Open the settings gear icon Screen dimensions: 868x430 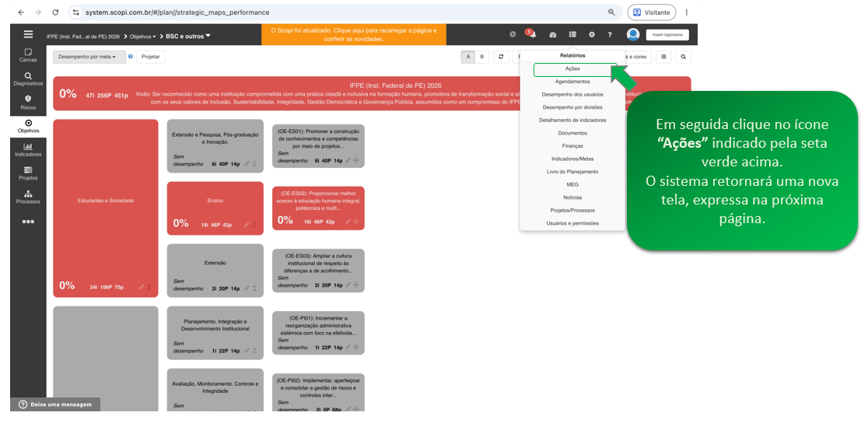point(592,35)
